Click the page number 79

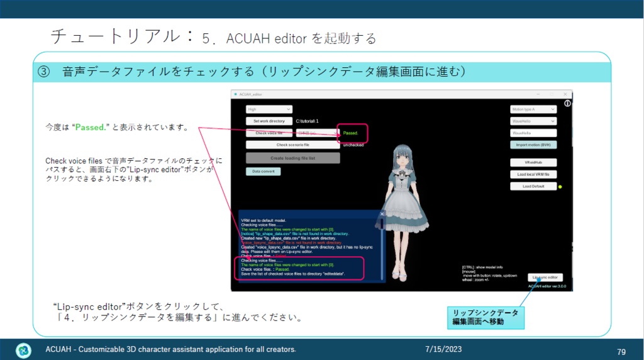tap(621, 352)
